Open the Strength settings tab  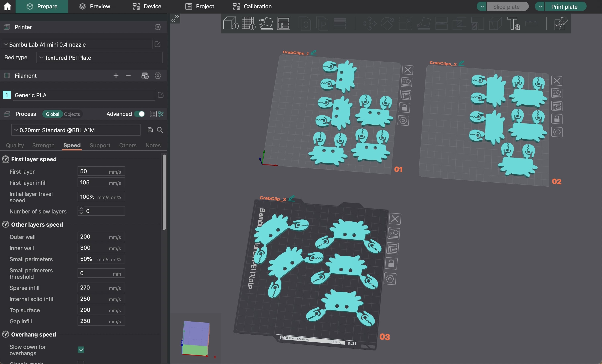point(43,146)
